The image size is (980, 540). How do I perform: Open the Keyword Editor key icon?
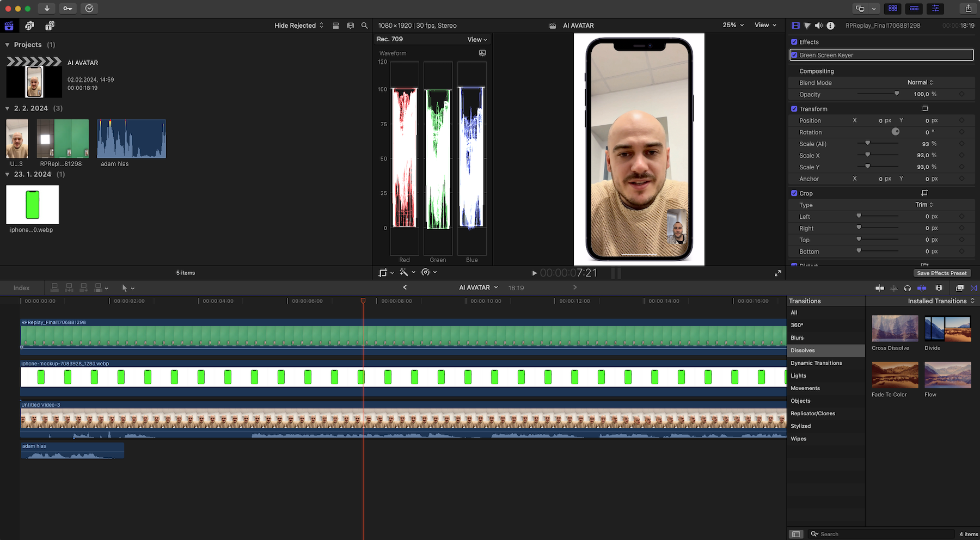tap(68, 8)
